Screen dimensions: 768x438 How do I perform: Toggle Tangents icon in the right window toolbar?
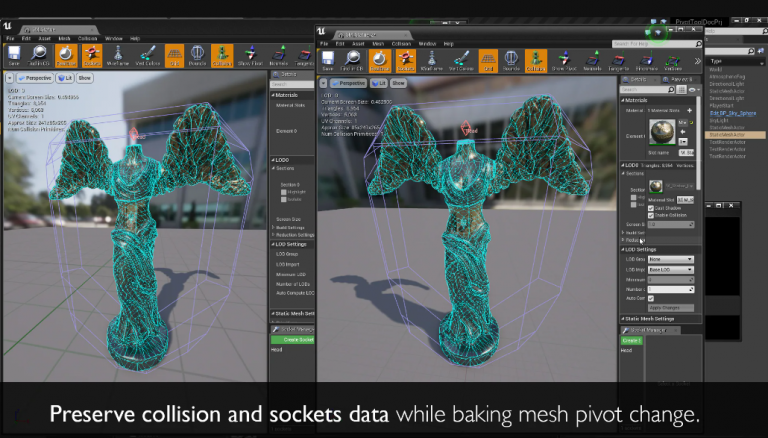(x=619, y=61)
